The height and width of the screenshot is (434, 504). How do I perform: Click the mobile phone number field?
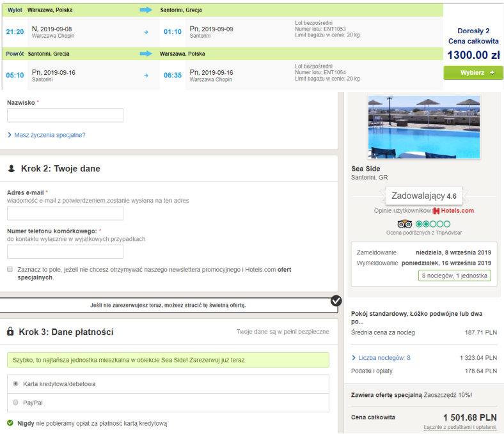(x=65, y=252)
